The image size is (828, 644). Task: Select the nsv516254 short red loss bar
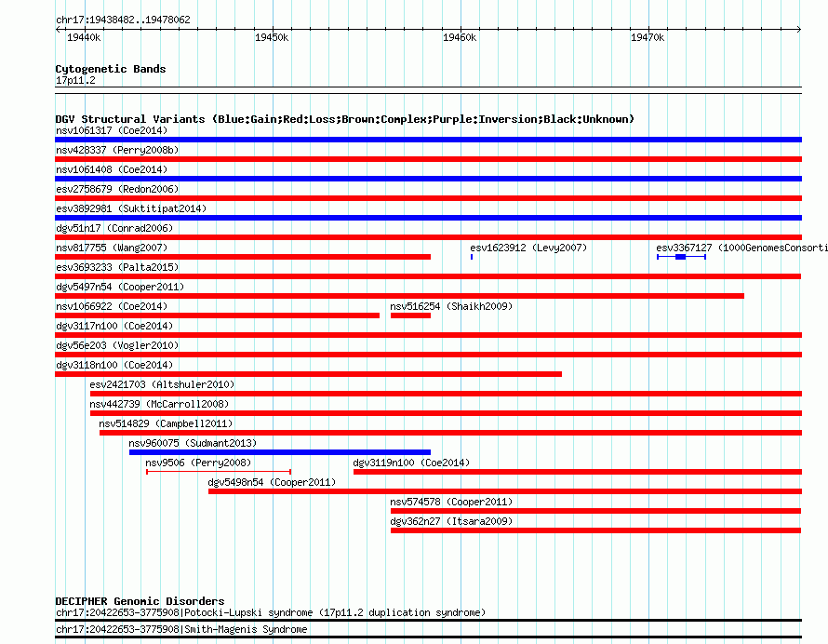click(x=411, y=315)
